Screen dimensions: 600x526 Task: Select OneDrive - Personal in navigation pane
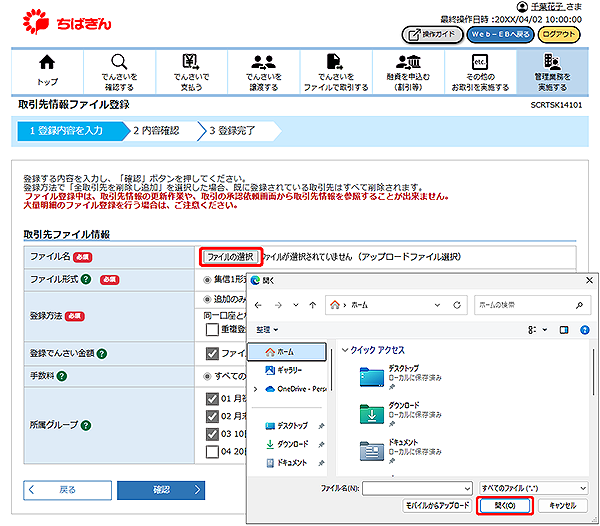pyautogui.click(x=295, y=389)
